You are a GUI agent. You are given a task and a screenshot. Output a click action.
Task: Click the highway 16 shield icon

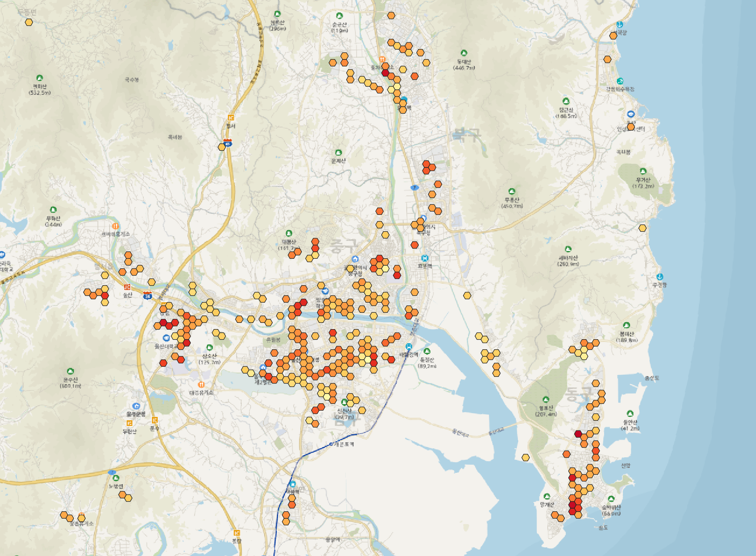(147, 295)
